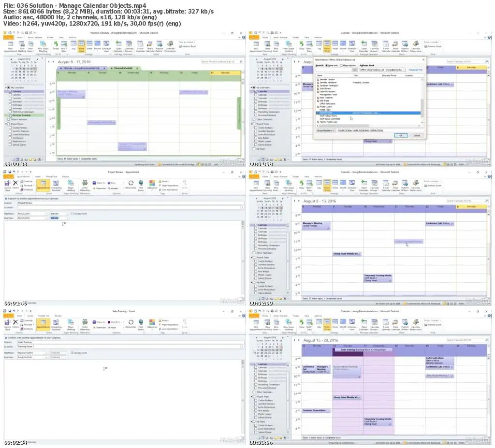Screen dimensions: 495x448
Task: Collapse Project Team group in 00:00:38 frame
Action: [6, 124]
